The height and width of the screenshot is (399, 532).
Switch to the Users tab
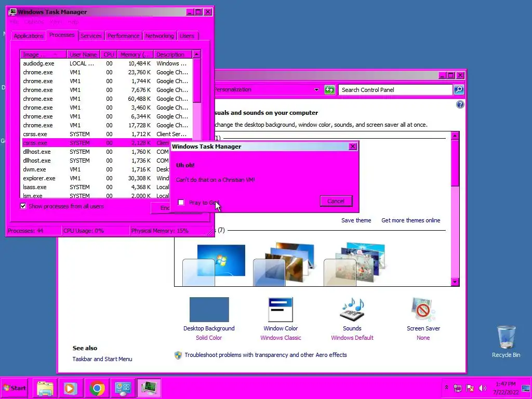pos(187,36)
